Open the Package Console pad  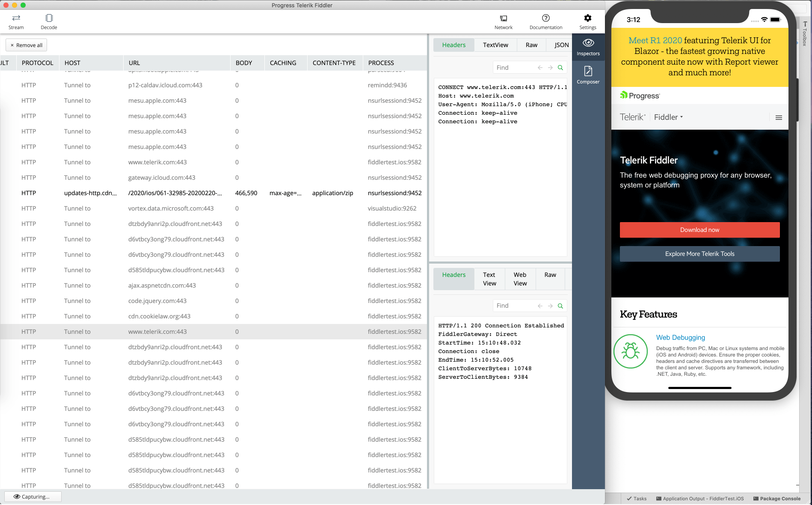[x=776, y=499]
